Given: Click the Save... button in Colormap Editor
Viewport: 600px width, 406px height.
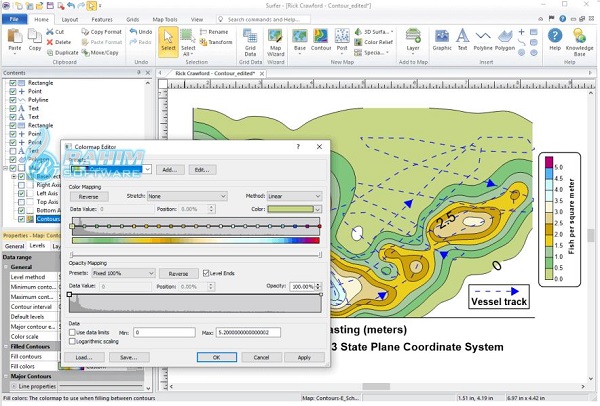Looking at the screenshot, I should point(129,357).
